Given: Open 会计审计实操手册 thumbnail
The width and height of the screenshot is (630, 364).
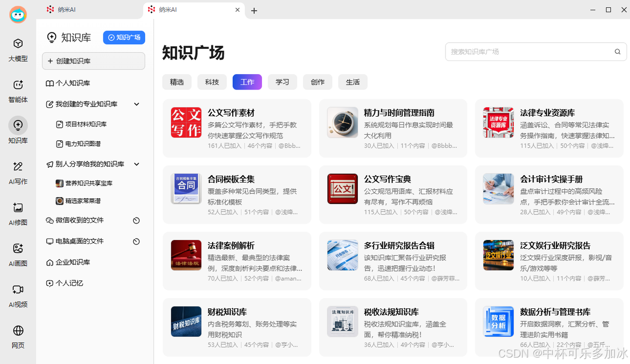Looking at the screenshot, I should pyautogui.click(x=499, y=188).
